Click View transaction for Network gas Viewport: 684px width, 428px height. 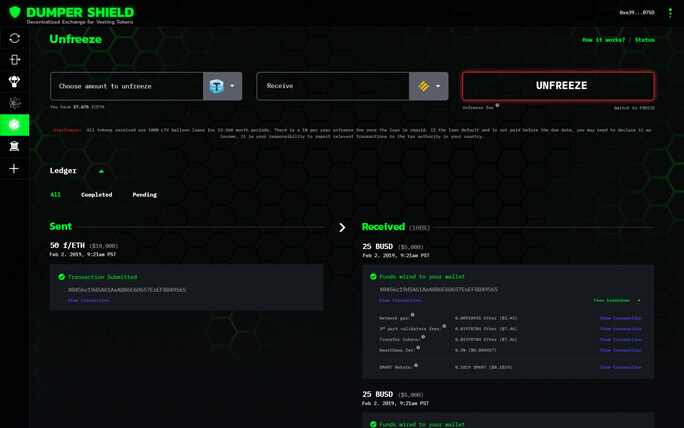(x=621, y=318)
